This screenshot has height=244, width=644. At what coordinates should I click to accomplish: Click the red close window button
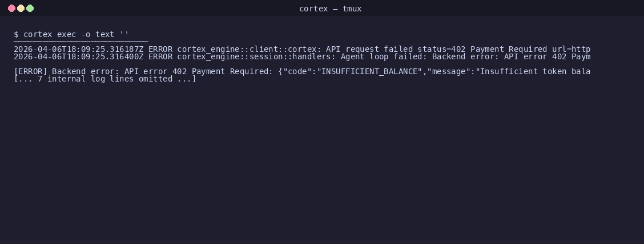pos(12,8)
